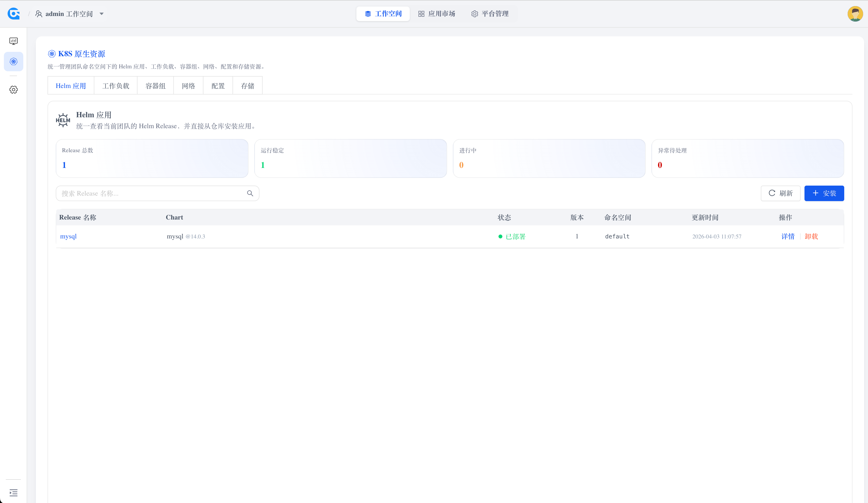Open the settings gear icon in the sidebar

tap(13, 89)
